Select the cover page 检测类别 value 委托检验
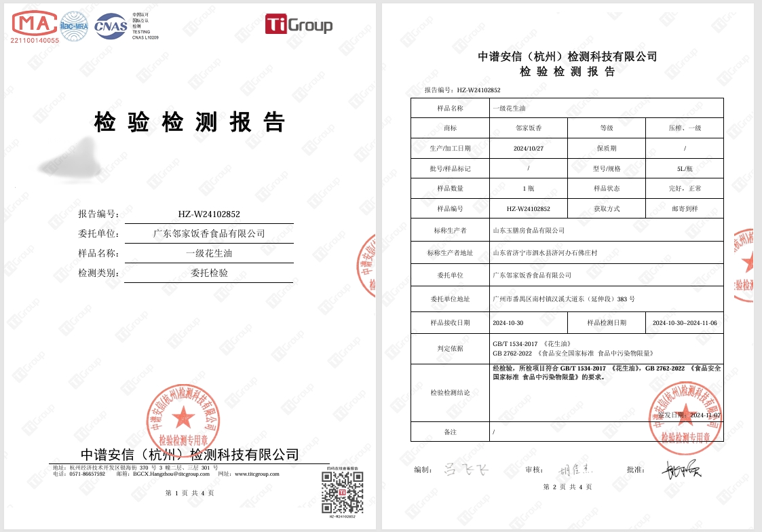The height and width of the screenshot is (532, 762). coord(209,273)
